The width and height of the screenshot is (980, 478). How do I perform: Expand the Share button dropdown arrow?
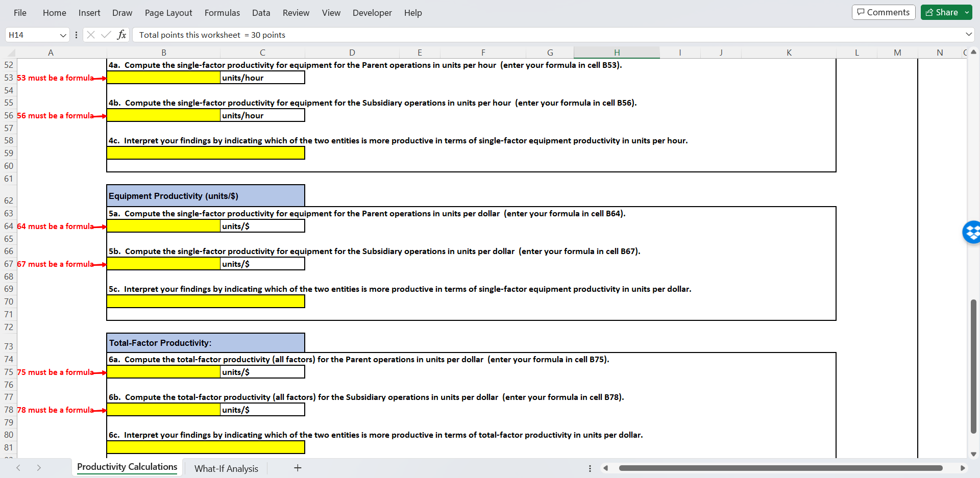pyautogui.click(x=968, y=12)
